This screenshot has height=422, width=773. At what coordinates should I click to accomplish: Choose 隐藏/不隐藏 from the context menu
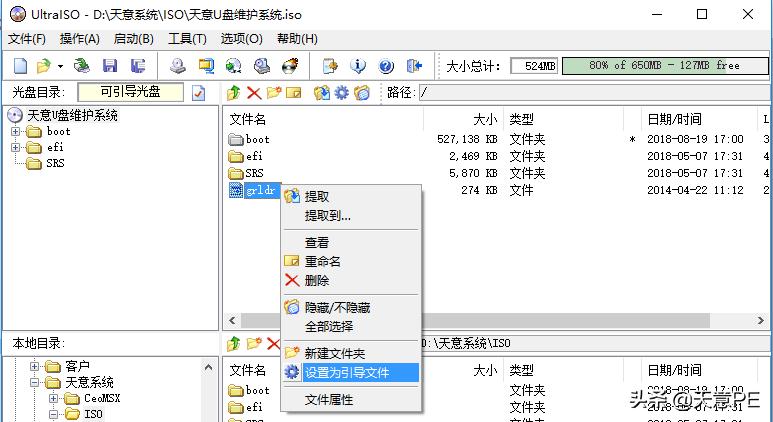click(x=351, y=308)
